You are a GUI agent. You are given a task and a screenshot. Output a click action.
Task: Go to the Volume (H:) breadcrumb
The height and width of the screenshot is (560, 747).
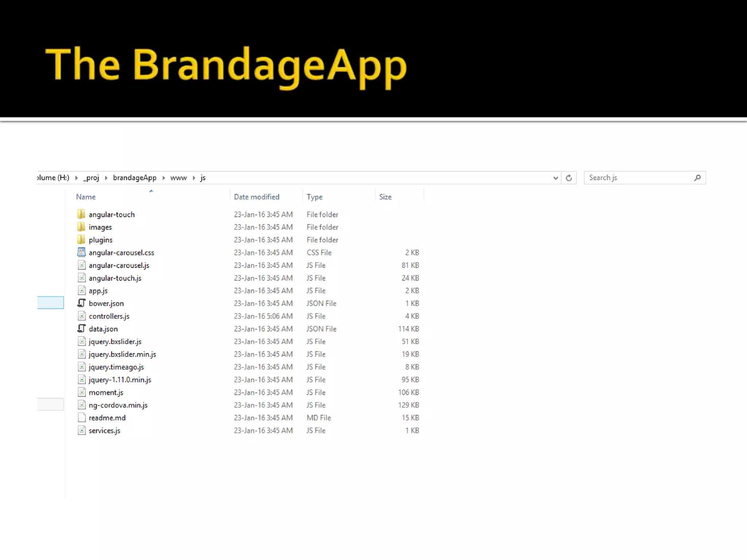pos(53,178)
